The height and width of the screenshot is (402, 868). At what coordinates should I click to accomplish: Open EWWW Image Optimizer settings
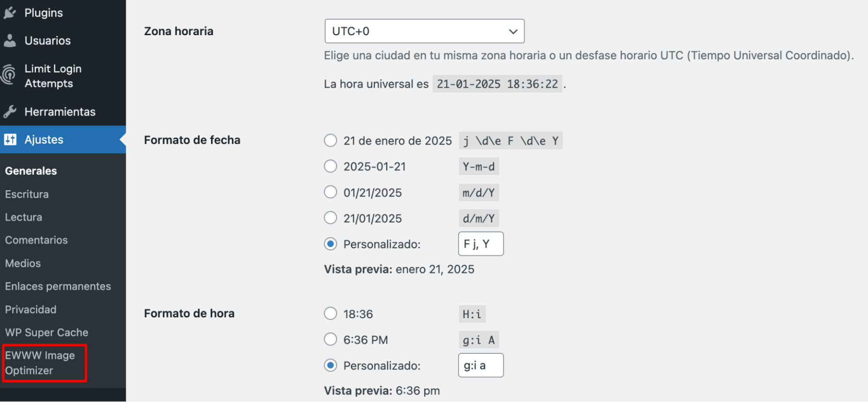pos(40,363)
